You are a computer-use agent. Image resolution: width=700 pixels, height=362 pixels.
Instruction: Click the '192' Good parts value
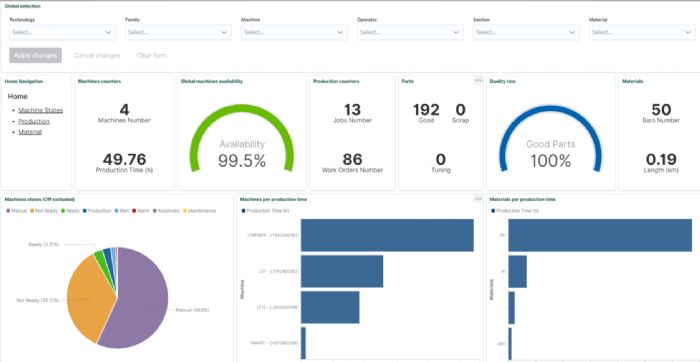(426, 109)
